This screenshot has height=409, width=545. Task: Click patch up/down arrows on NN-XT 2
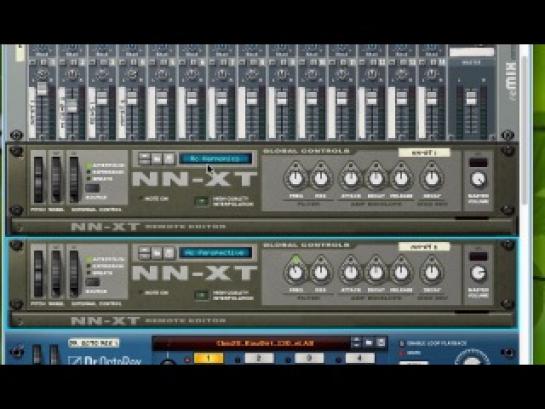[x=145, y=253]
